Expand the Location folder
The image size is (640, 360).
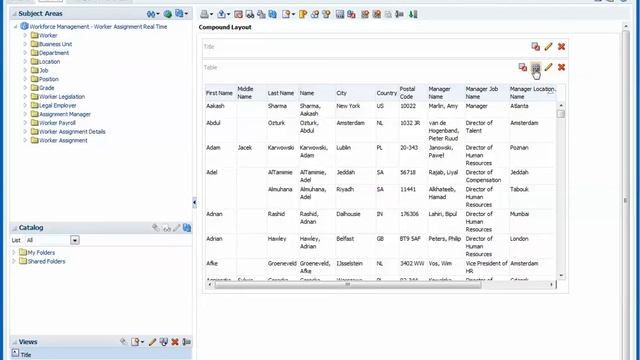pos(25,62)
